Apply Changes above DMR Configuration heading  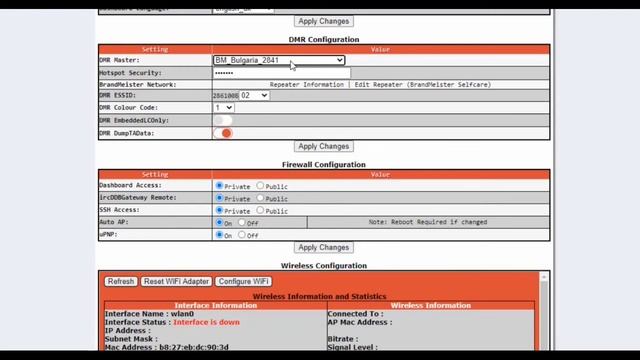point(324,21)
